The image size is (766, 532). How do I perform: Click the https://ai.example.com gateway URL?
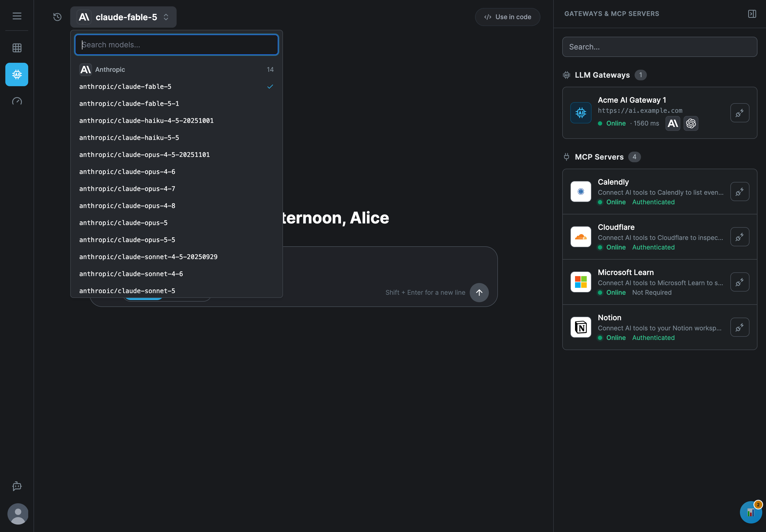click(640, 111)
